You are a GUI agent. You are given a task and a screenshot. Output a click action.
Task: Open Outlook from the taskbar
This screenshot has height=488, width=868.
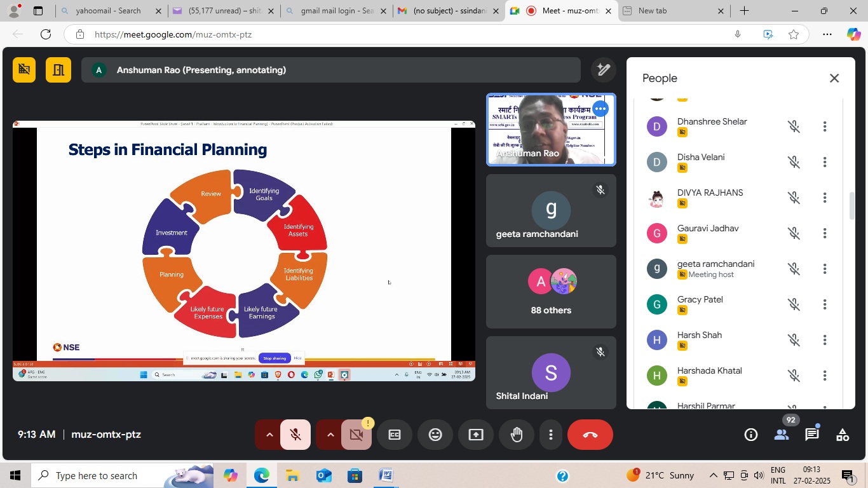[x=323, y=475]
